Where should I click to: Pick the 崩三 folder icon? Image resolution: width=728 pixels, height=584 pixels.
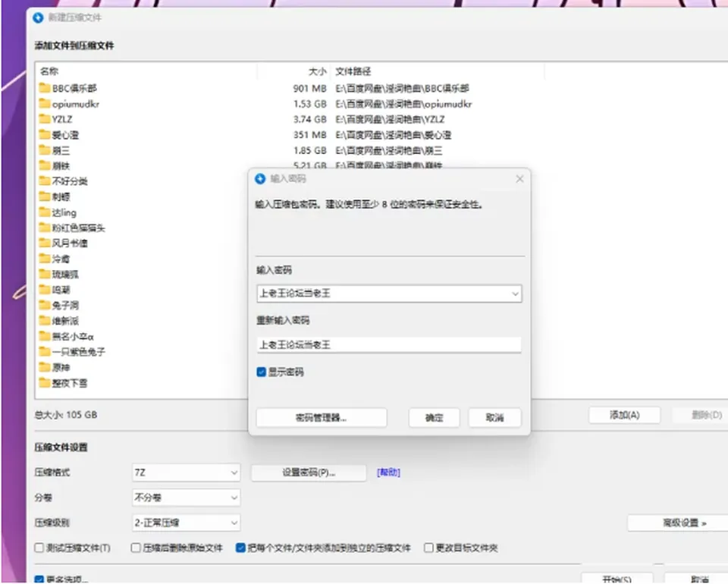click(45, 150)
